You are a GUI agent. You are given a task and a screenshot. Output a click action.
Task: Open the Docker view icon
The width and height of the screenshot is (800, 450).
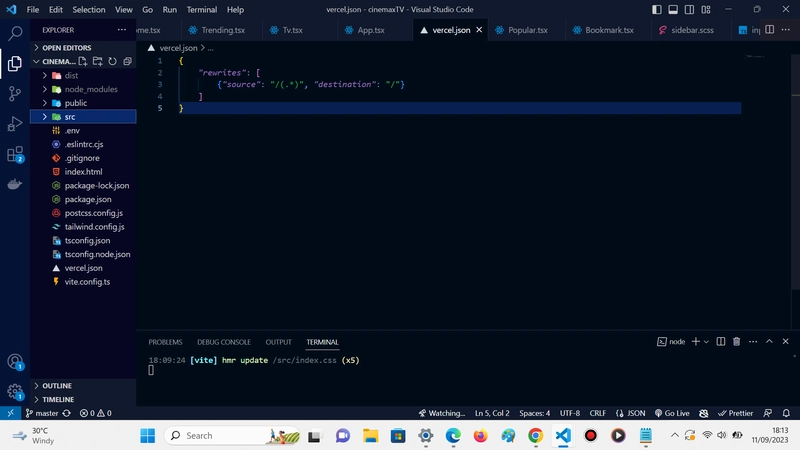(15, 184)
